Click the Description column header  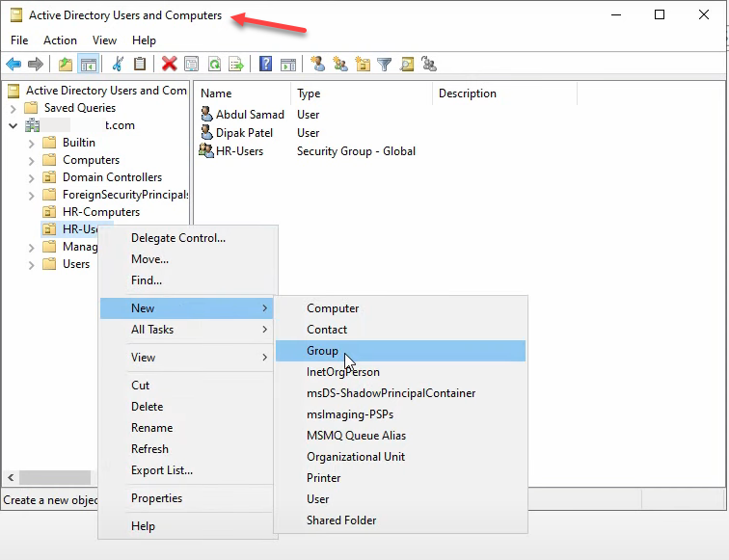tap(505, 93)
